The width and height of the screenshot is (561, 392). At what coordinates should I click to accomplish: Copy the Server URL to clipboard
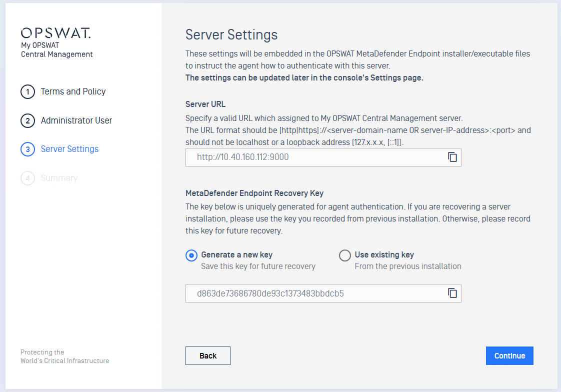pos(452,157)
